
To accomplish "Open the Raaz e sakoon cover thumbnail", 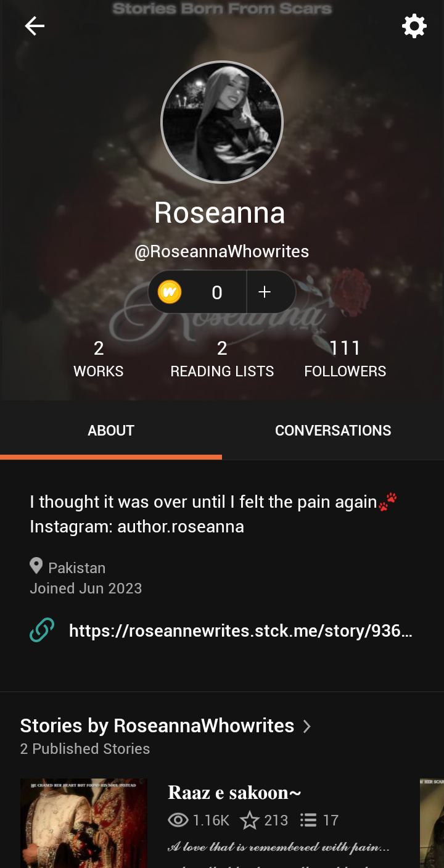I will (84, 823).
